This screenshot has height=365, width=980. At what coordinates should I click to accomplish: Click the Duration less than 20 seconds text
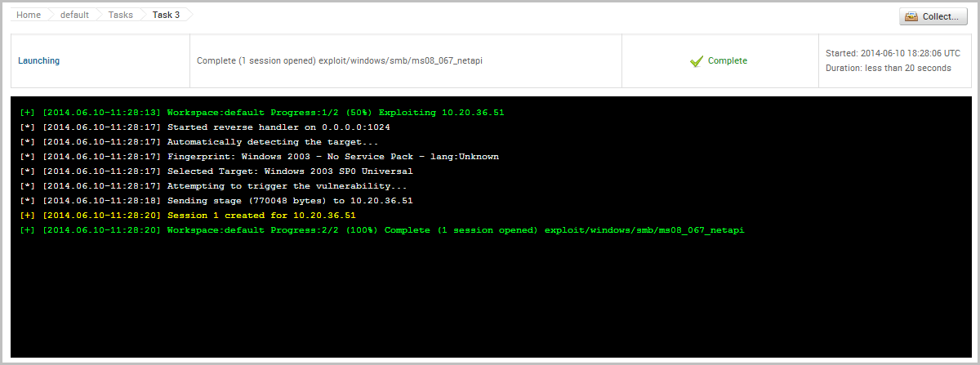tap(888, 68)
